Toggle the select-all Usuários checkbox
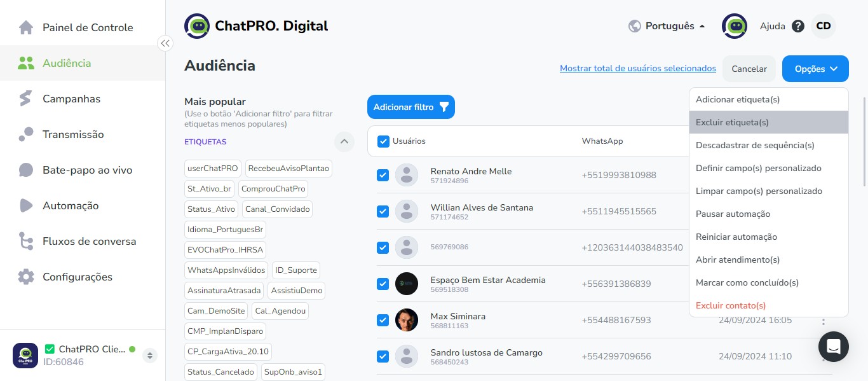868x381 pixels. point(383,141)
